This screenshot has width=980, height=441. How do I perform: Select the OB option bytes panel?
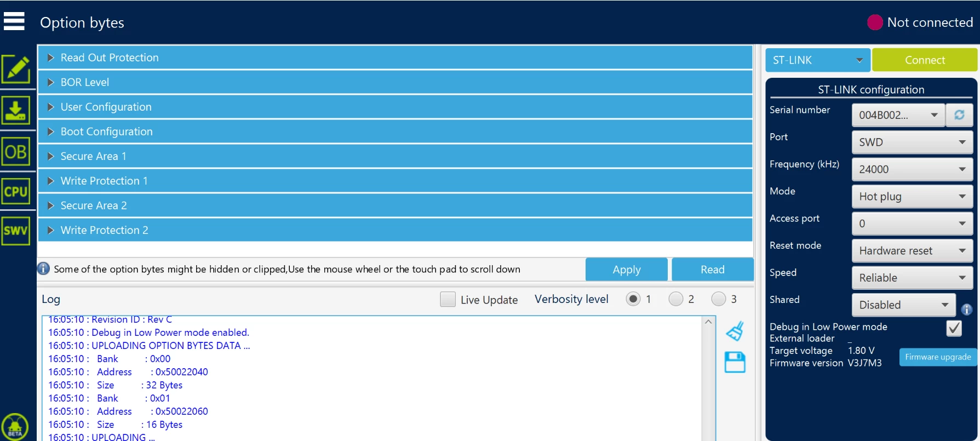point(16,152)
